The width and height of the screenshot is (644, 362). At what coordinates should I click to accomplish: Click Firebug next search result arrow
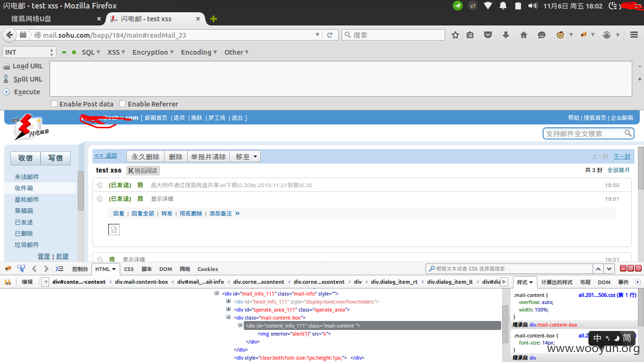(x=610, y=269)
